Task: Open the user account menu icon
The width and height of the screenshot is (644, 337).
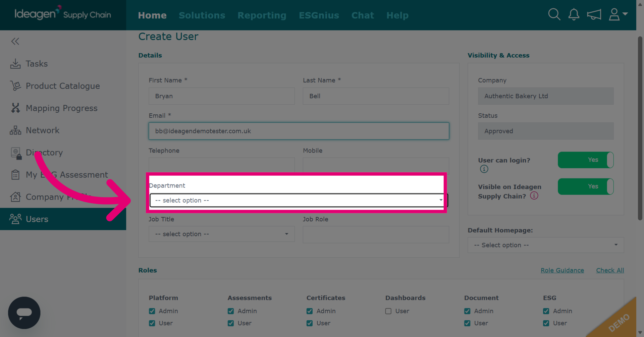Action: point(618,14)
